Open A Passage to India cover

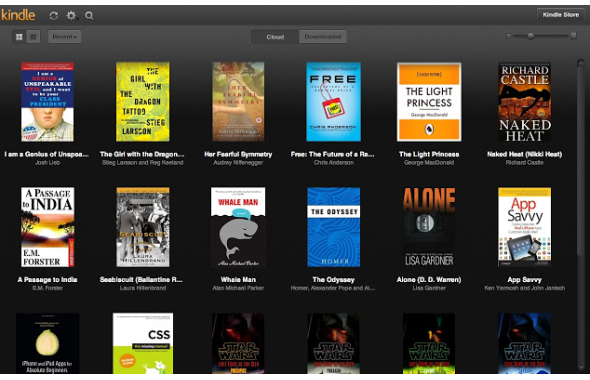(47, 227)
